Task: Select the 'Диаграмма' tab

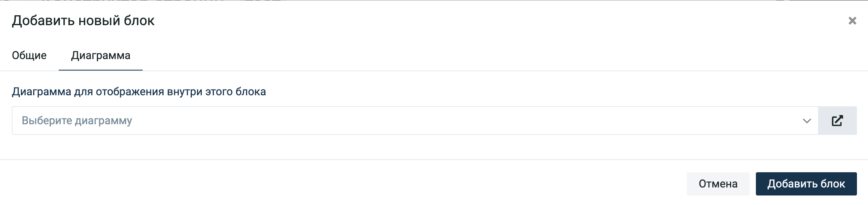Action: [x=101, y=56]
